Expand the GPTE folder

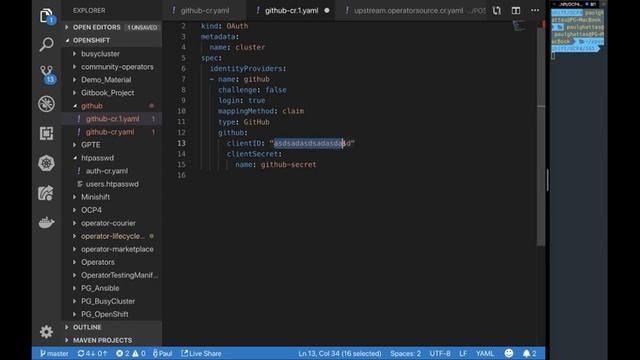(112, 145)
